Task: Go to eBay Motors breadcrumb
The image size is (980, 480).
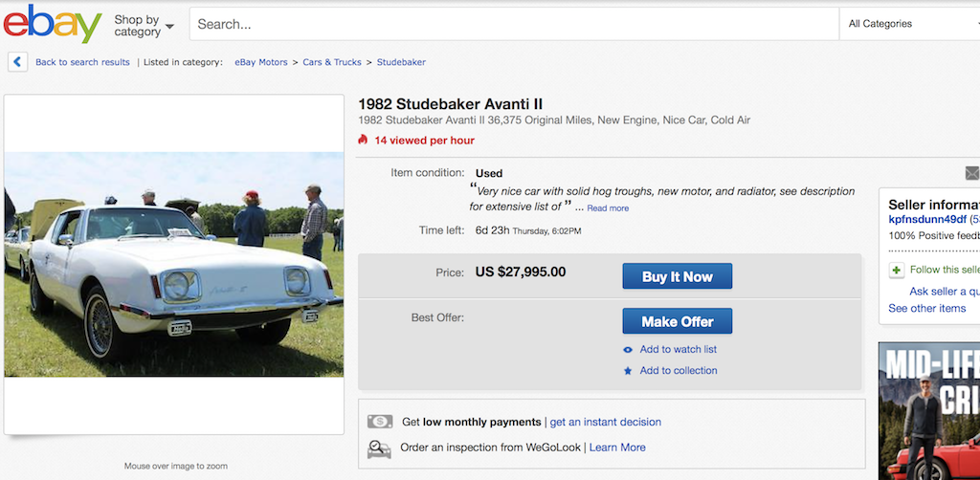Action: (261, 62)
